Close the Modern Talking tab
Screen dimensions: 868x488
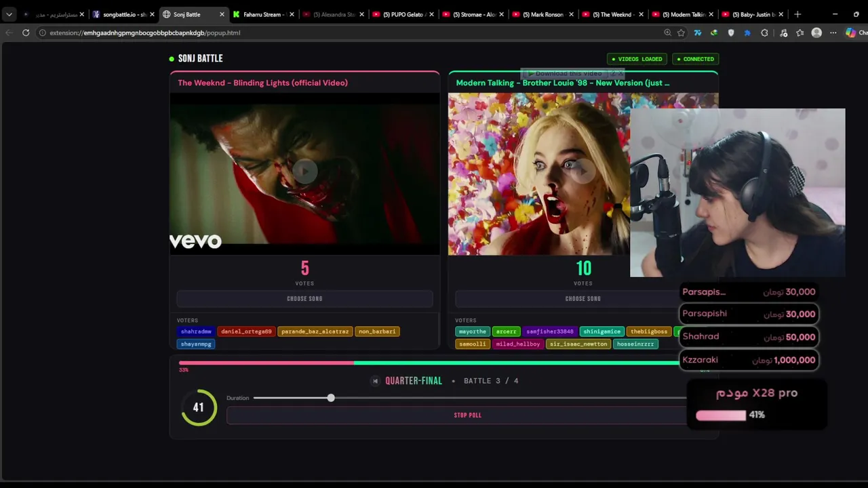pyautogui.click(x=711, y=14)
